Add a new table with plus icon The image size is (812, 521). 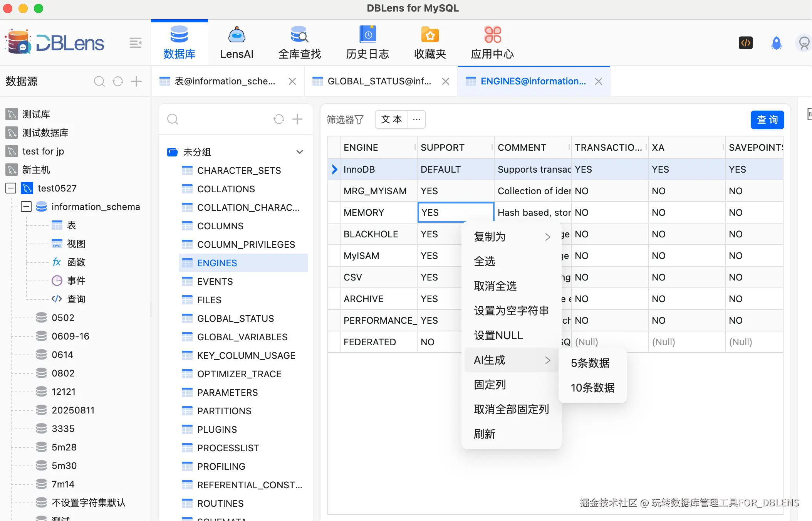(x=297, y=119)
